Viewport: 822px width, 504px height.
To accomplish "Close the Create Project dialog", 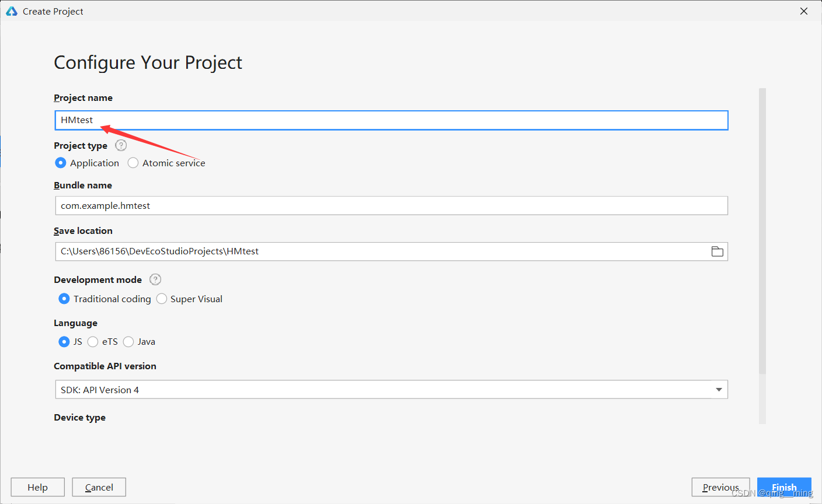I will pos(804,11).
